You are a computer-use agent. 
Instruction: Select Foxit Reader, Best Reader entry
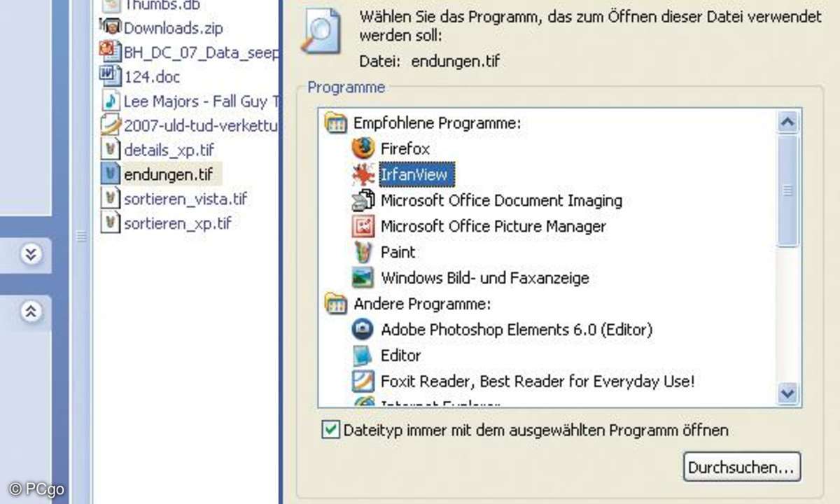(538, 381)
